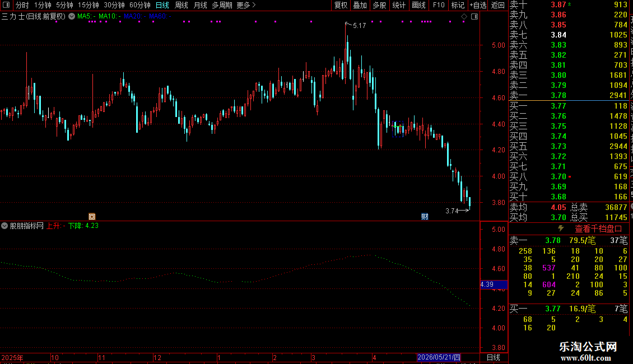Switch to 月线 monthly chart
633x364 pixels.
200,5
